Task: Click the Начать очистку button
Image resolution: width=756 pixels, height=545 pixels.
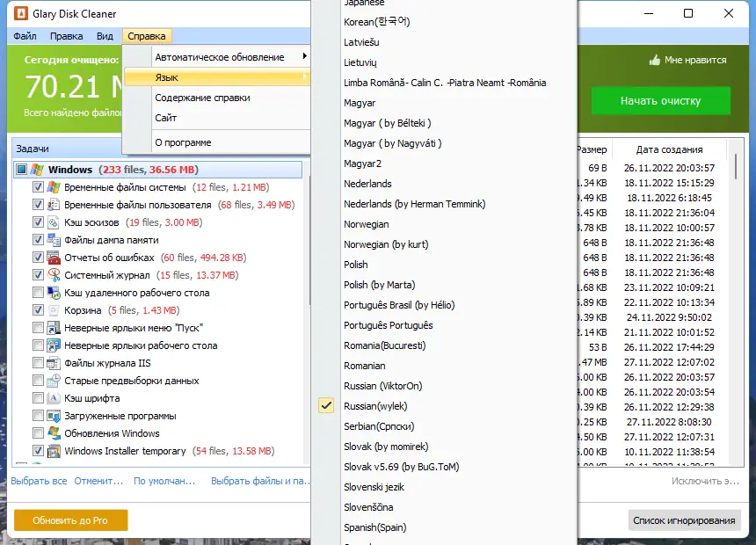Action: point(660,101)
